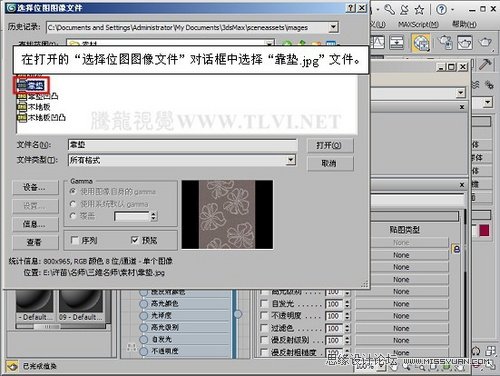Select the gears Systems icon
The image size is (500, 376).
[489, 85]
